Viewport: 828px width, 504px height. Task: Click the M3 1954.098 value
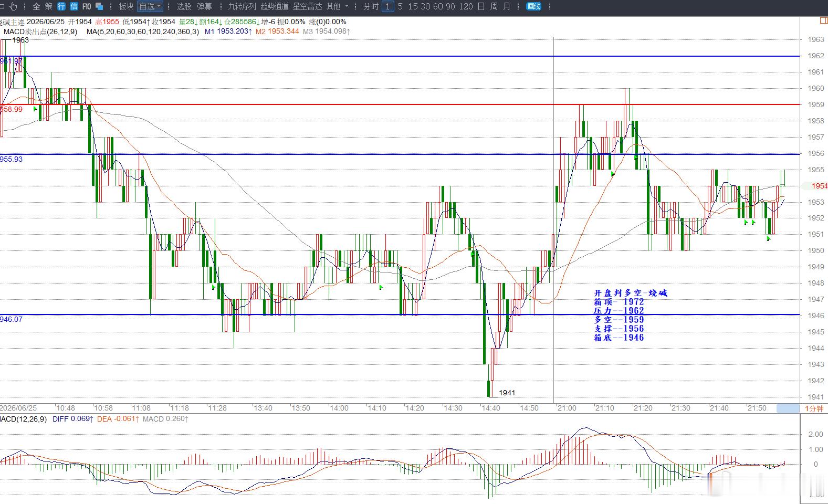pyautogui.click(x=327, y=31)
